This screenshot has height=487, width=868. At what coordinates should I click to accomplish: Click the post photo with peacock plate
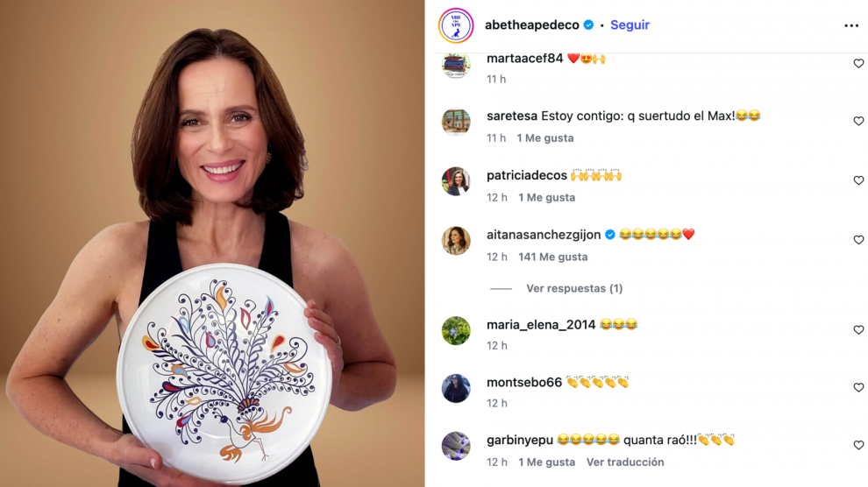coord(212,243)
